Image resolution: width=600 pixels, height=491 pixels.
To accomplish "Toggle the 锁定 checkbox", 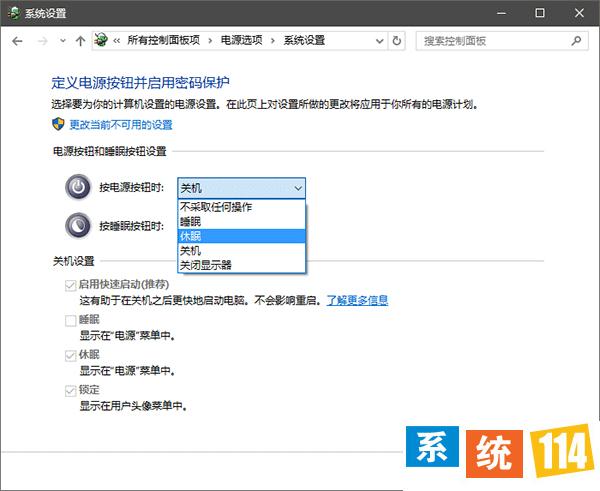I will point(70,391).
